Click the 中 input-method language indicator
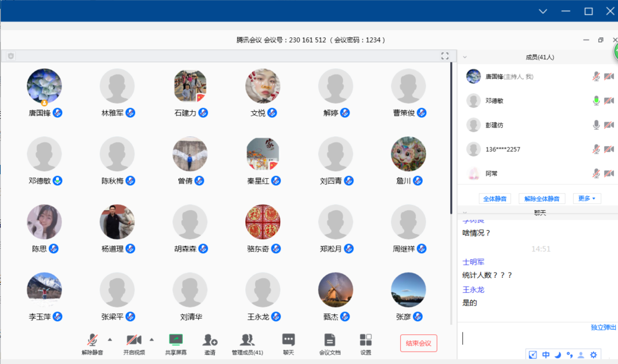This screenshot has width=618, height=364. pyautogui.click(x=546, y=355)
